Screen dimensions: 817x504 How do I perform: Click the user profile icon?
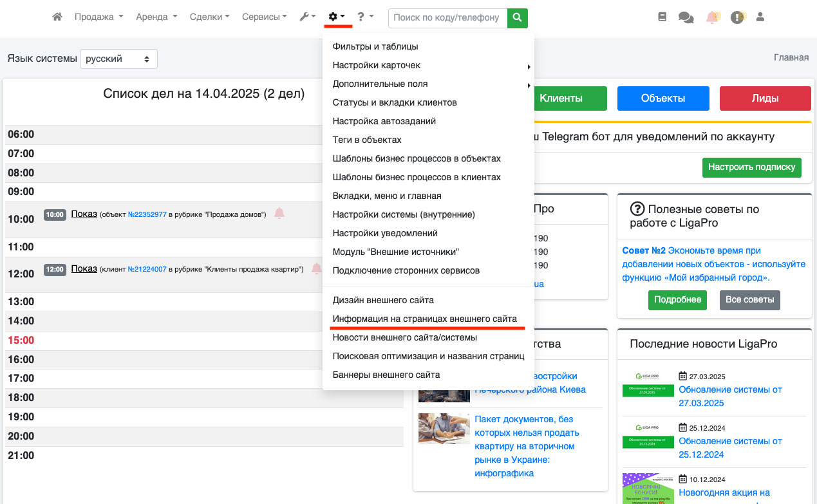[x=760, y=17]
